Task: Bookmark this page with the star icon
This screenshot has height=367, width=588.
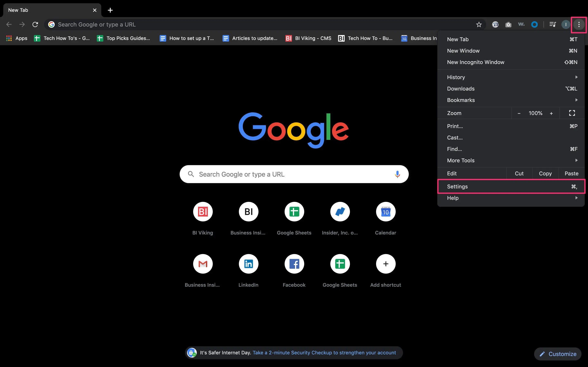Action: point(479,24)
